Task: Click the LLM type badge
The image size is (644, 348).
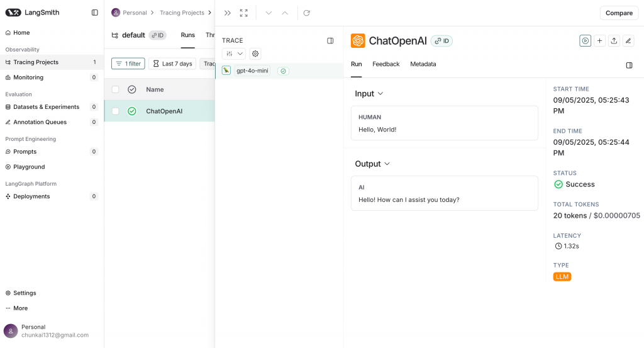Action: point(562,276)
